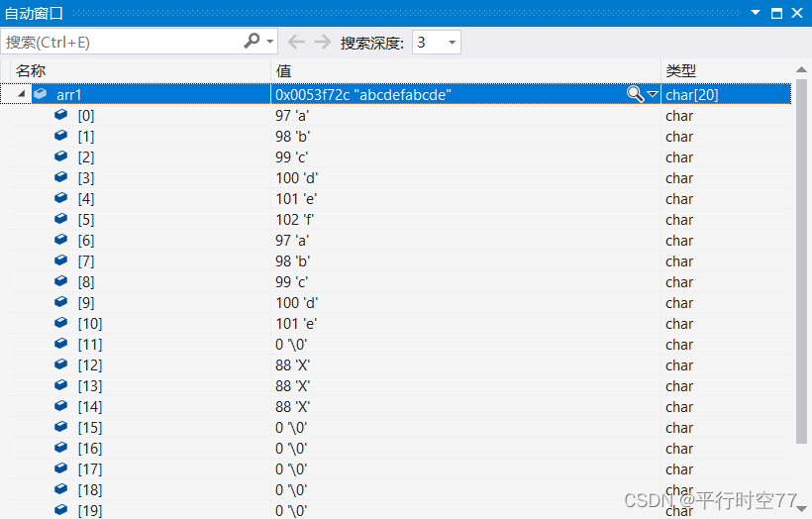Select the name [17] in tree

90,469
